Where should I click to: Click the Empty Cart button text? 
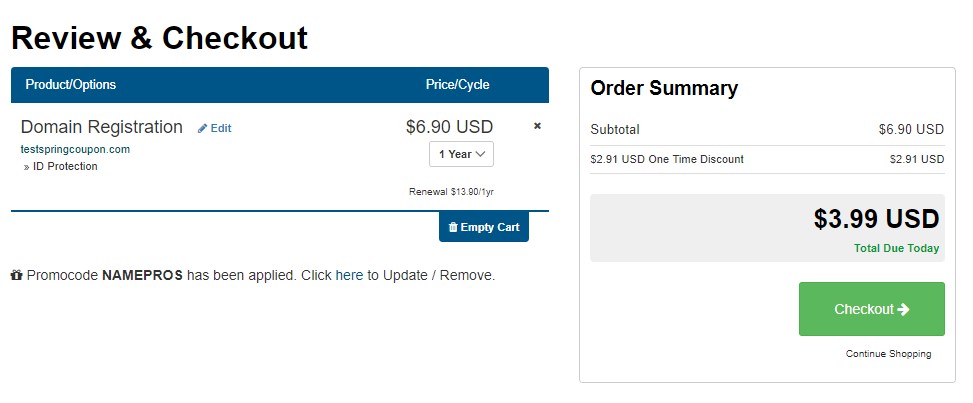pyautogui.click(x=490, y=227)
